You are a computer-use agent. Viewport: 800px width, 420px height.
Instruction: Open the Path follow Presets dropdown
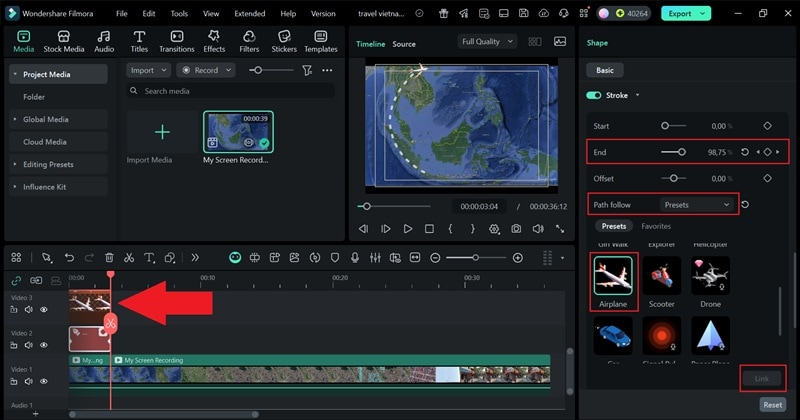point(697,204)
